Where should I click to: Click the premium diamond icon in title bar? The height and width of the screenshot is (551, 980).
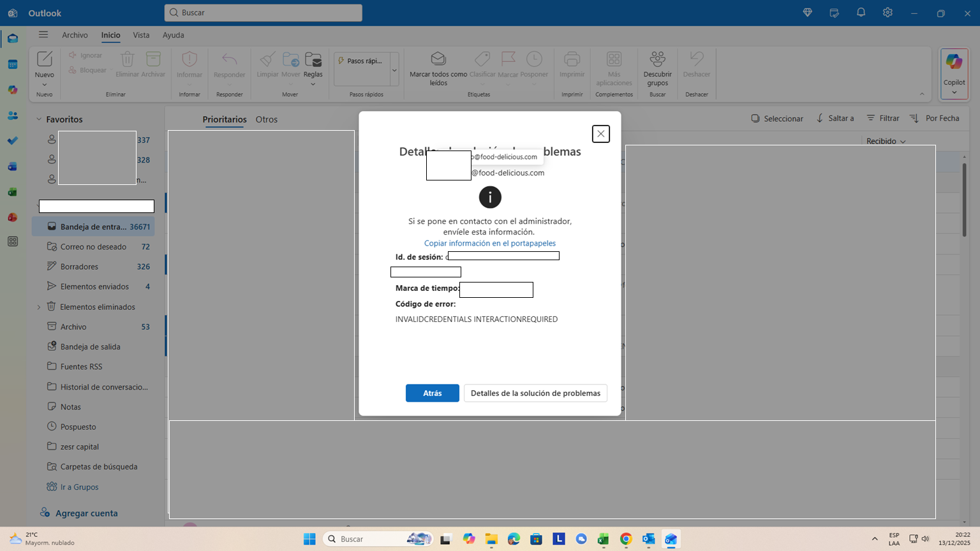coord(807,13)
